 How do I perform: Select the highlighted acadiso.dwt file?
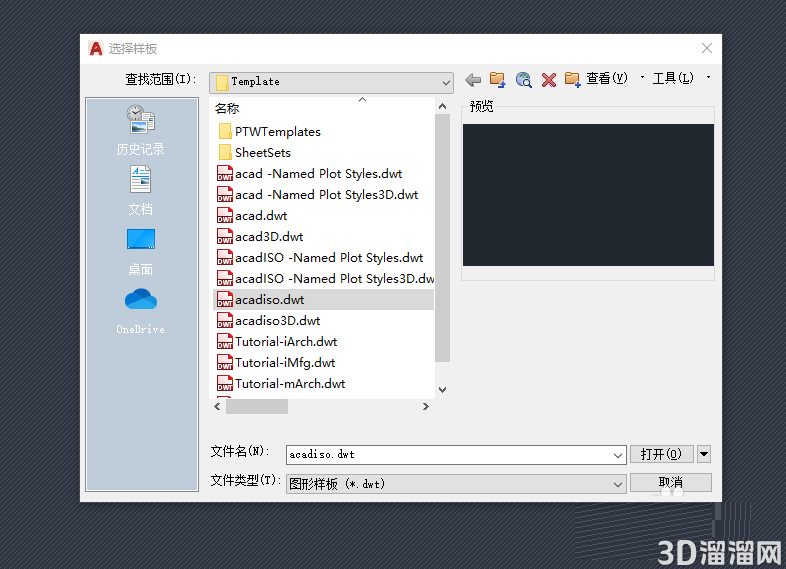(x=324, y=300)
